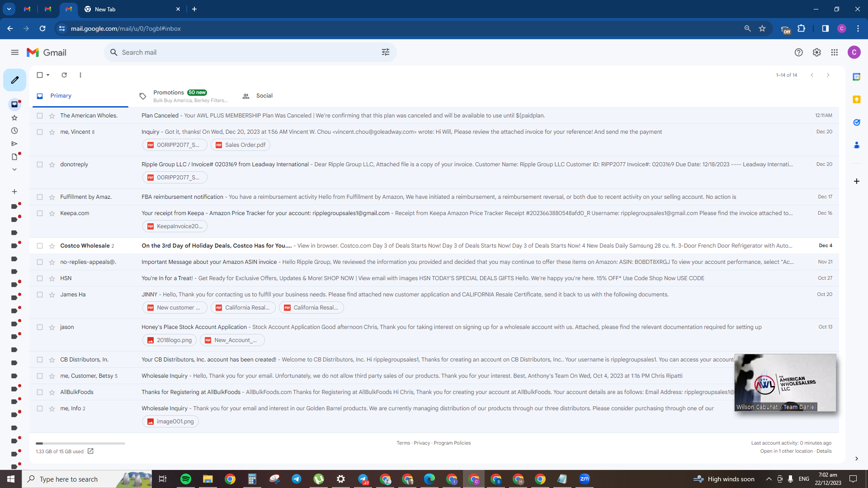Bookmark this page with the star icon
Image resolution: width=868 pixels, height=488 pixels.
(762, 28)
